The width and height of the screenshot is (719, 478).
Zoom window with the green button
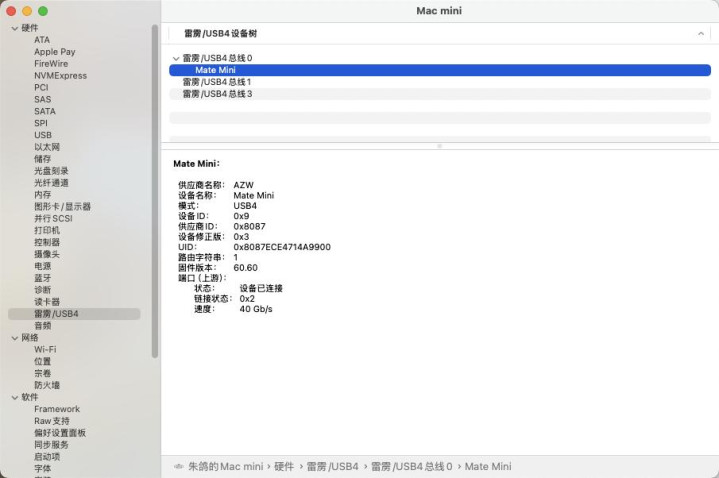tap(43, 11)
